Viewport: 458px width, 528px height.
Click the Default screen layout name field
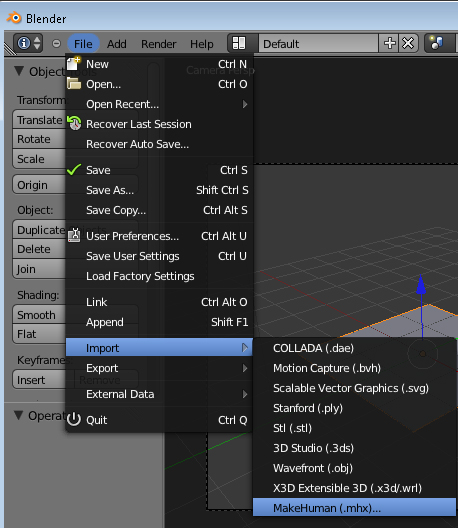[319, 44]
